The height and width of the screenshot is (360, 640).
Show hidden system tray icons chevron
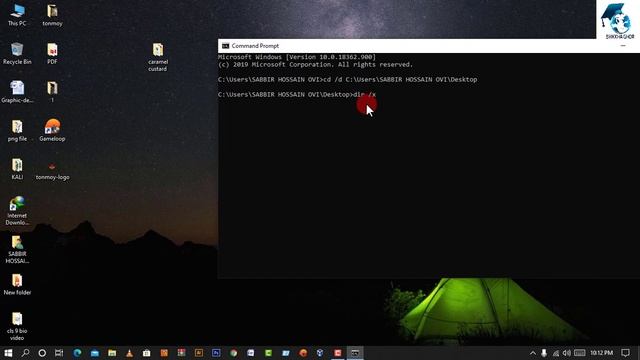533,353
